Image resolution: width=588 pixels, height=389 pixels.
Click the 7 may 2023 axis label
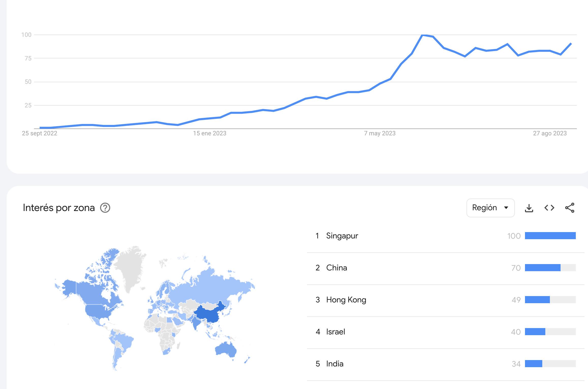[380, 133]
